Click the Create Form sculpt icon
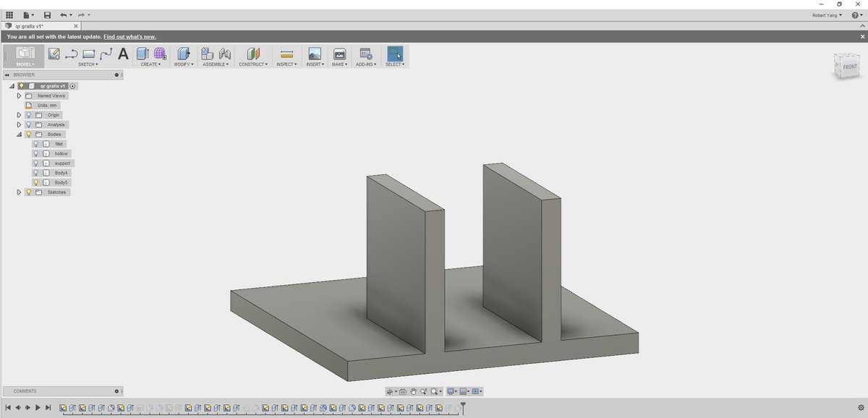 click(x=160, y=54)
